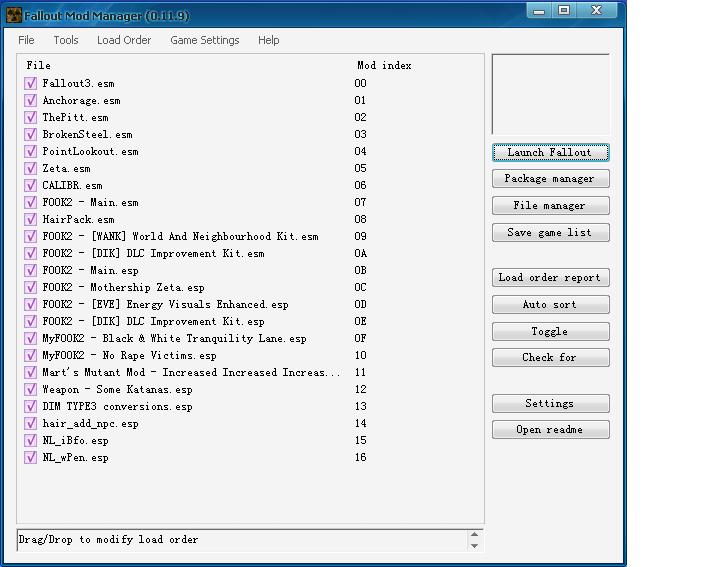The image size is (720, 567).
Task: Open the Package manager
Action: pos(551,179)
